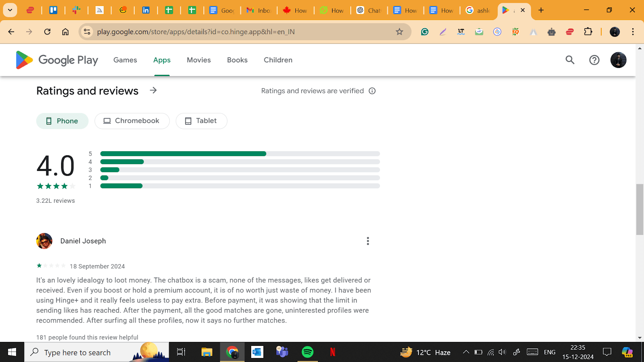Select the Chromebook device filter
Screen dimensions: 644x362
pos(132,121)
